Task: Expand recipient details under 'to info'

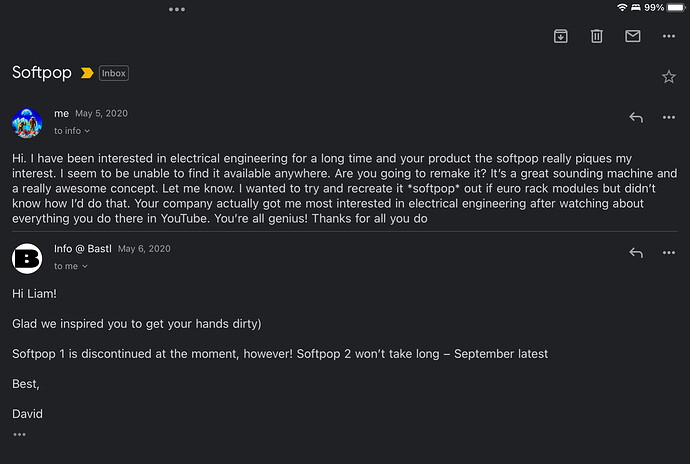Action: point(72,131)
